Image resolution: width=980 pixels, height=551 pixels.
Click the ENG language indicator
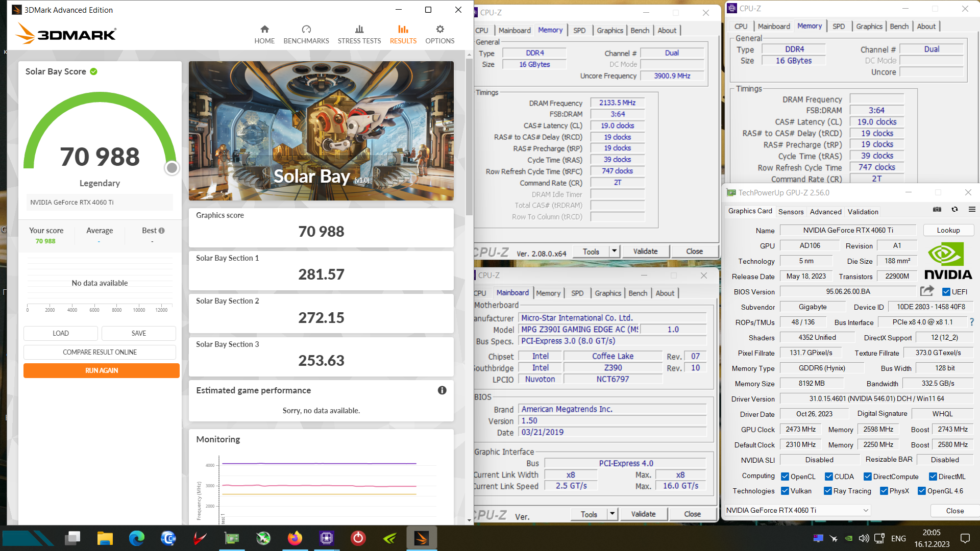(898, 538)
